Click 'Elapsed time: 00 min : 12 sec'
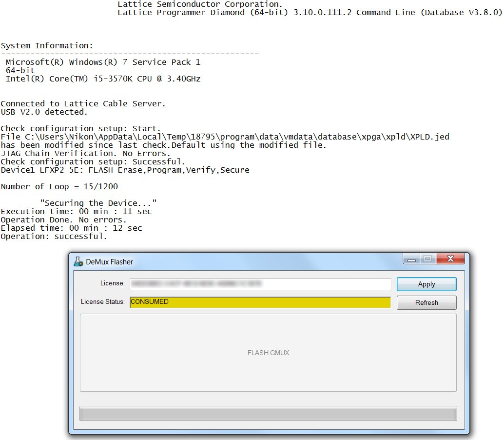The width and height of the screenshot is (504, 440). [x=71, y=228]
